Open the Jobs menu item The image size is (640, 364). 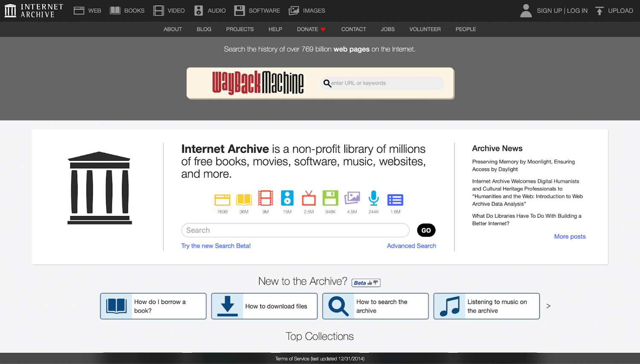coord(388,29)
